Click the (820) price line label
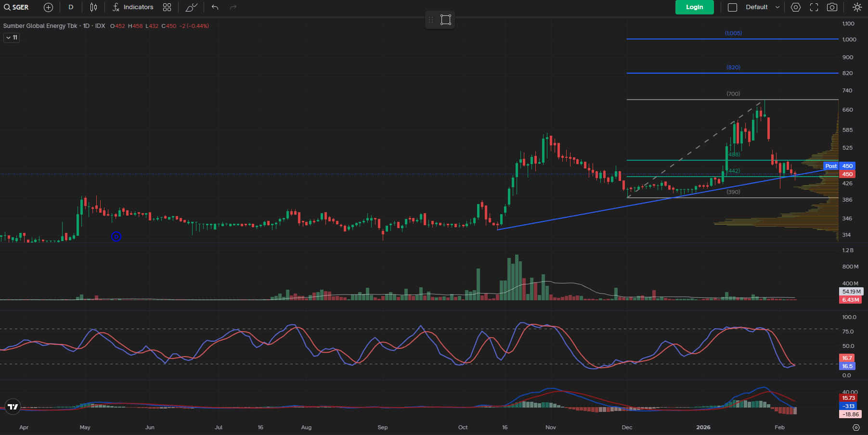 pyautogui.click(x=733, y=67)
